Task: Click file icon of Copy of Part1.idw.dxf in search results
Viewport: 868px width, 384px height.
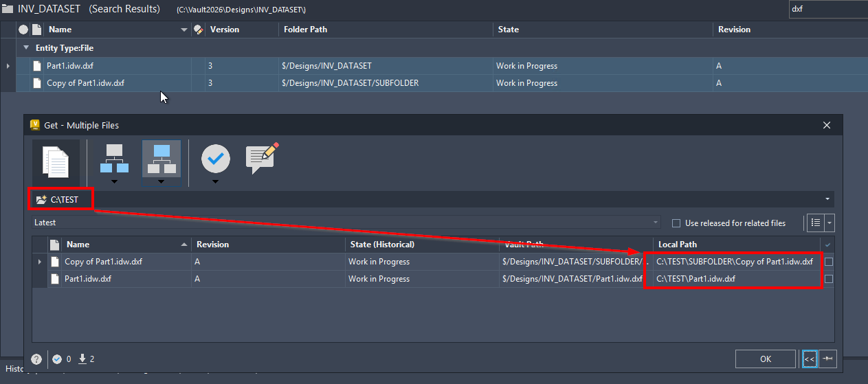Action: click(38, 83)
